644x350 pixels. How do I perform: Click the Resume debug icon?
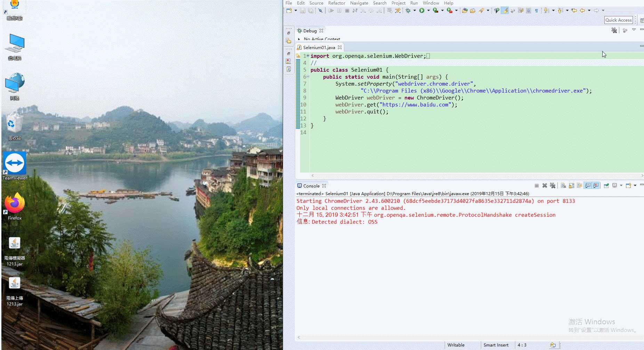331,10
